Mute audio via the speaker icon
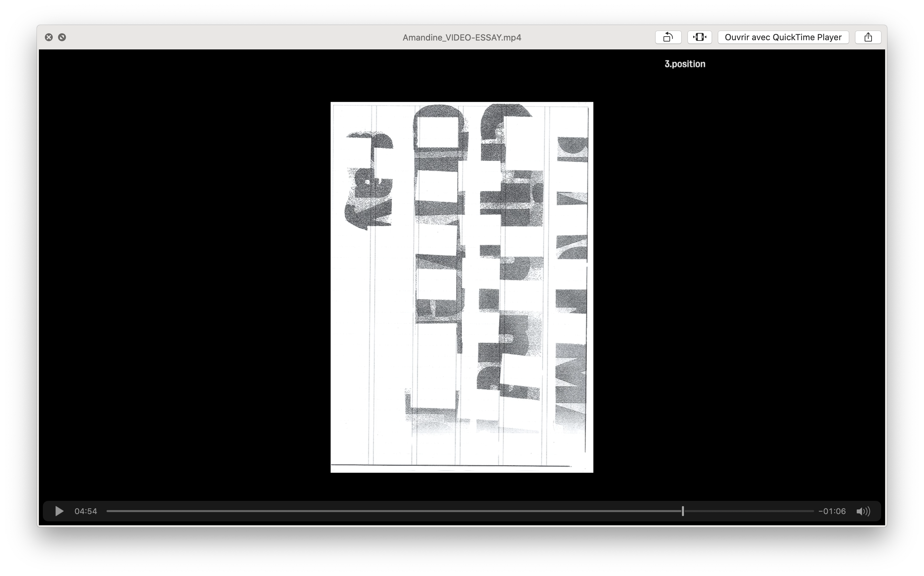 (x=863, y=511)
